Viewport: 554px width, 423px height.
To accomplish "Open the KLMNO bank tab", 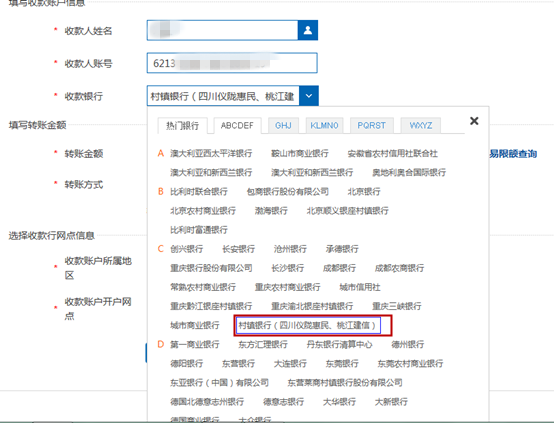I will tap(324, 125).
